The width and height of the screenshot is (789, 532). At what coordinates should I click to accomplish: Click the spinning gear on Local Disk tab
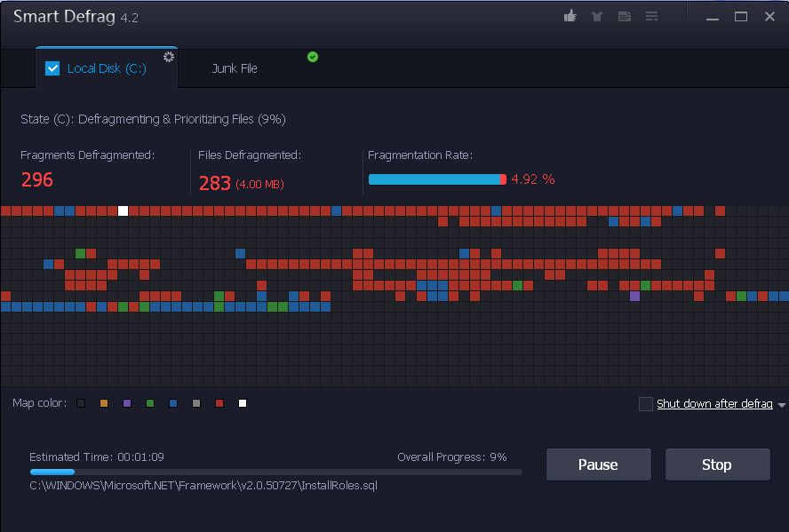[x=169, y=57]
